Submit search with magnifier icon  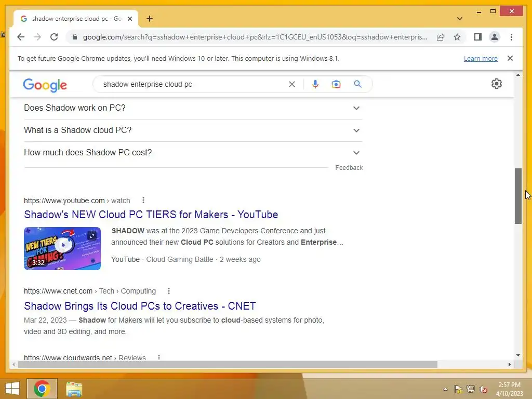tap(357, 84)
